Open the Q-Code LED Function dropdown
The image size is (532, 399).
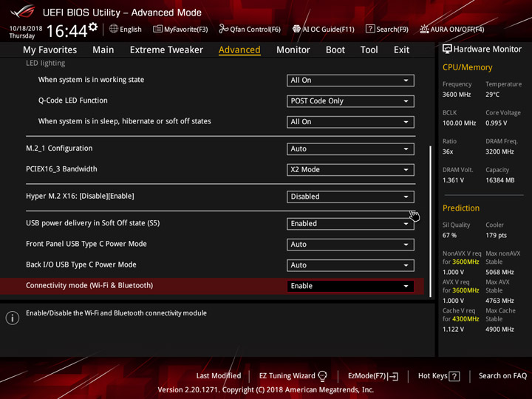click(350, 101)
